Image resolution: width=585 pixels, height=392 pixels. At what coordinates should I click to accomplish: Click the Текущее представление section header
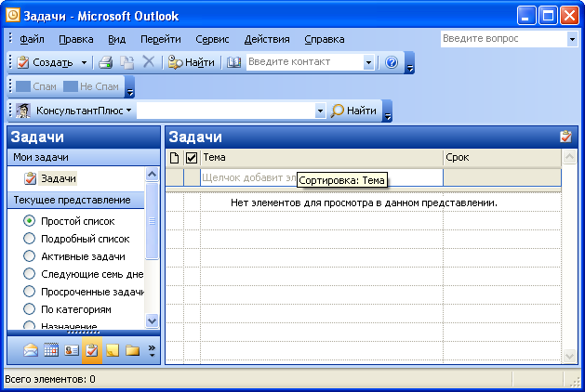tap(75, 200)
